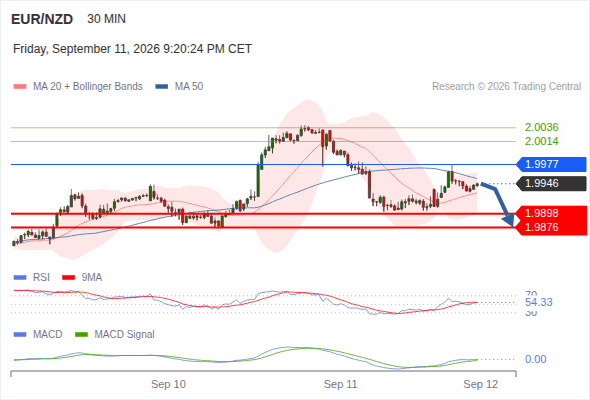Click the blue 1.9977 pivot price tag

point(551,164)
